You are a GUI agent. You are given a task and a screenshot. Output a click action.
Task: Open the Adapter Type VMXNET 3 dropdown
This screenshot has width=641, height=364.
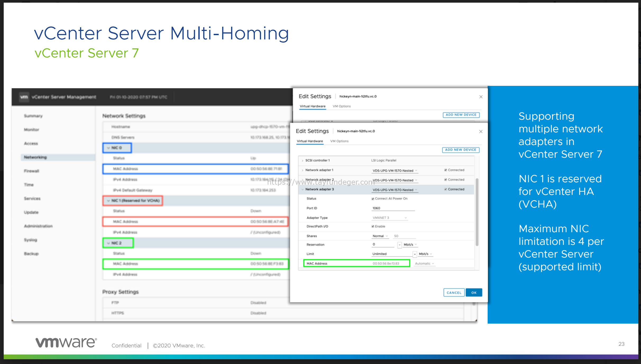coord(390,218)
